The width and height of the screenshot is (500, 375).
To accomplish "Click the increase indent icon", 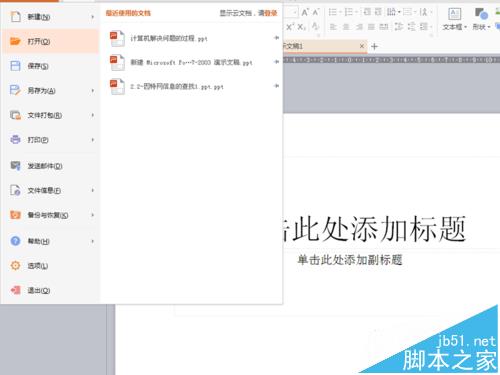I will tap(378, 13).
